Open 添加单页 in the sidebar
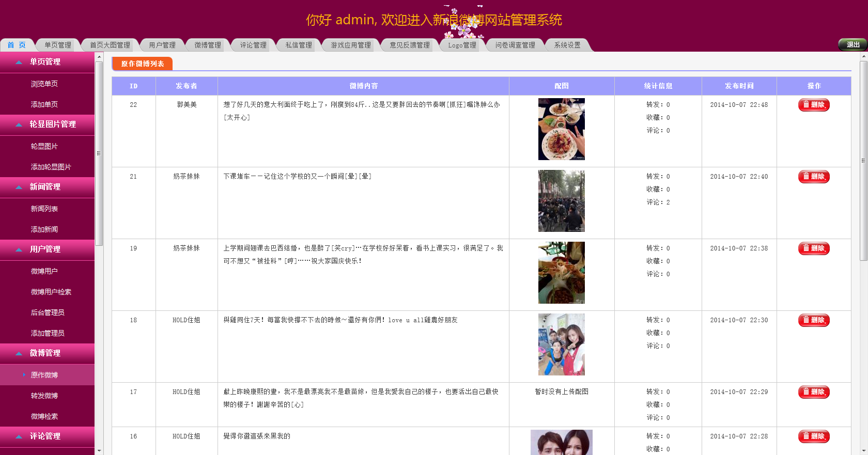The width and height of the screenshot is (868, 455). coord(44,104)
